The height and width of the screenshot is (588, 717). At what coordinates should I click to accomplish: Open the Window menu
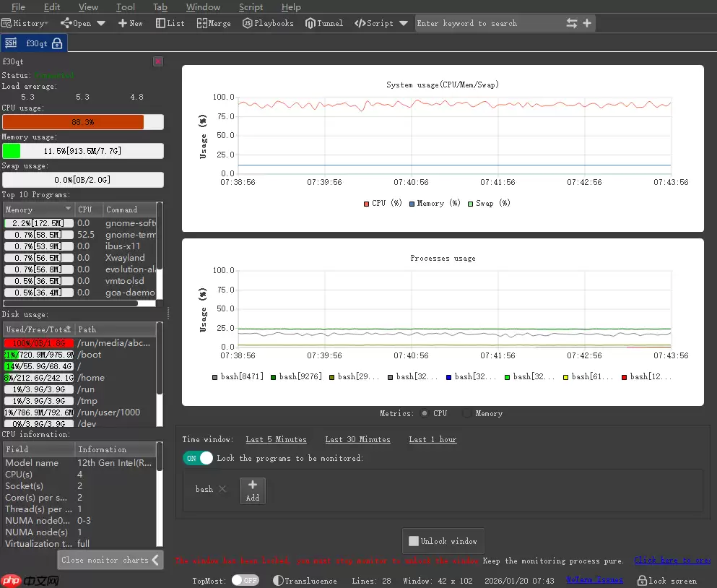(203, 7)
